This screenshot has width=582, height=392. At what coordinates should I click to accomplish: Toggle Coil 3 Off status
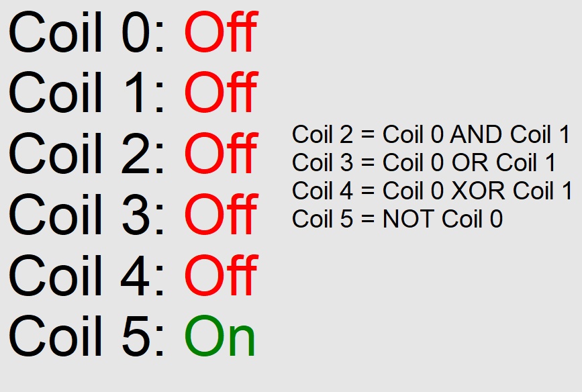pos(220,215)
